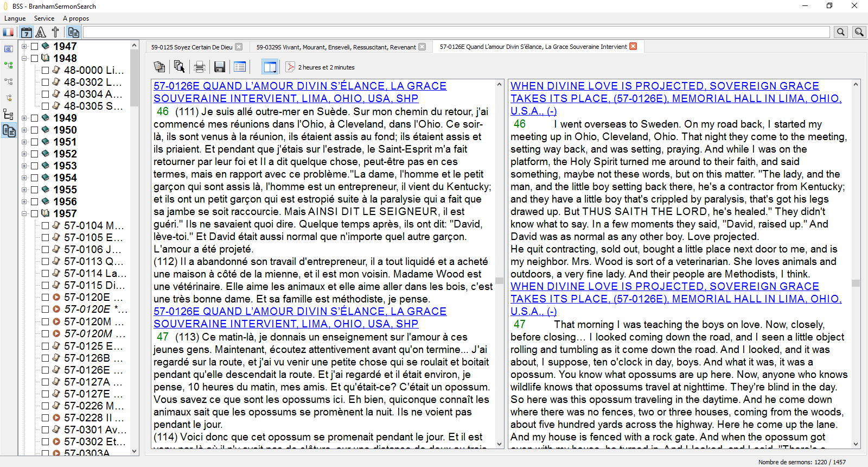Click the printer icon
Image resolution: width=868 pixels, height=467 pixels.
(200, 67)
